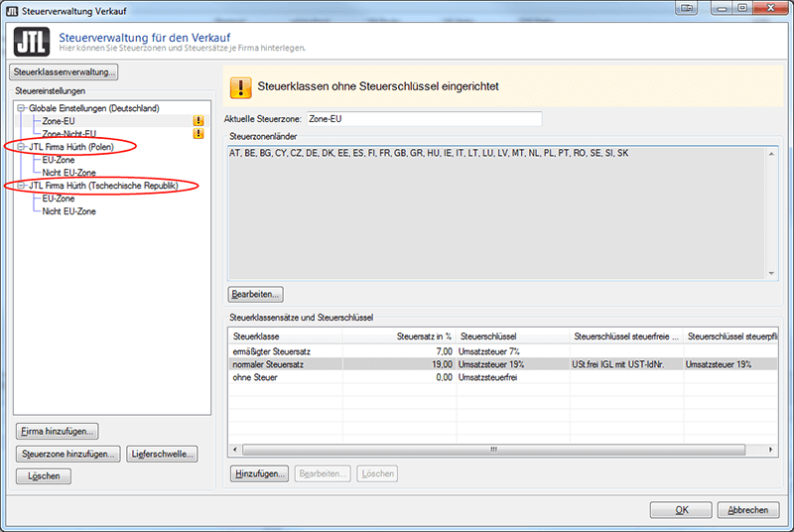Select the ermäßigter Steuersatz row

pos(503,351)
